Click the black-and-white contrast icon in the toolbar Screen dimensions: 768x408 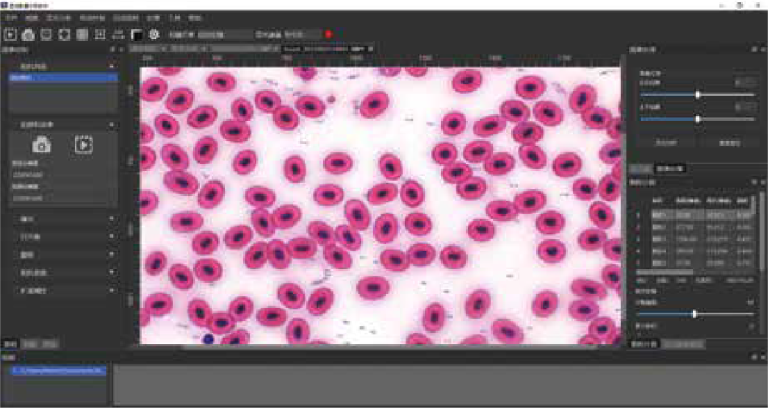136,34
